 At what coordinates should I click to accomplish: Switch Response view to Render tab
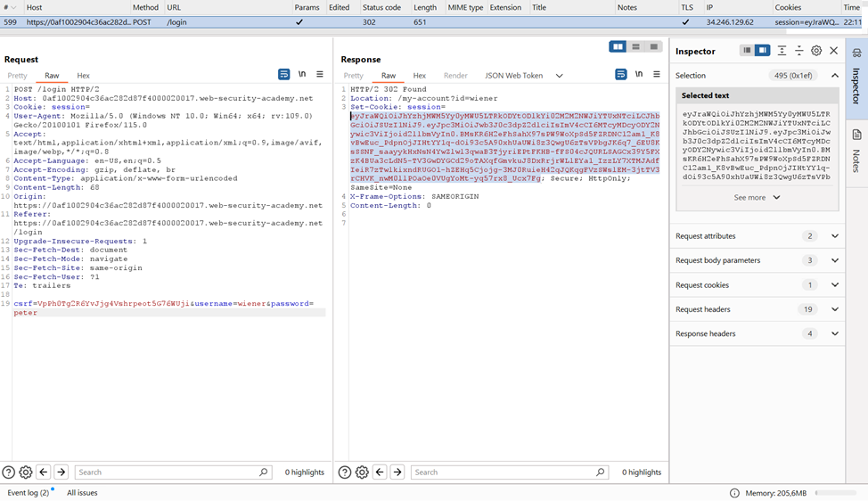coord(455,76)
